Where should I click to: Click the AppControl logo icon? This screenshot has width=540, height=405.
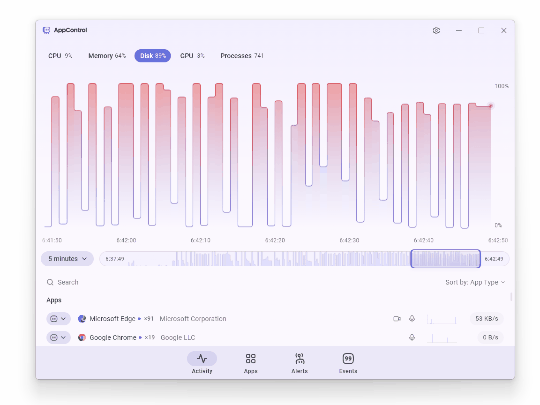46,30
